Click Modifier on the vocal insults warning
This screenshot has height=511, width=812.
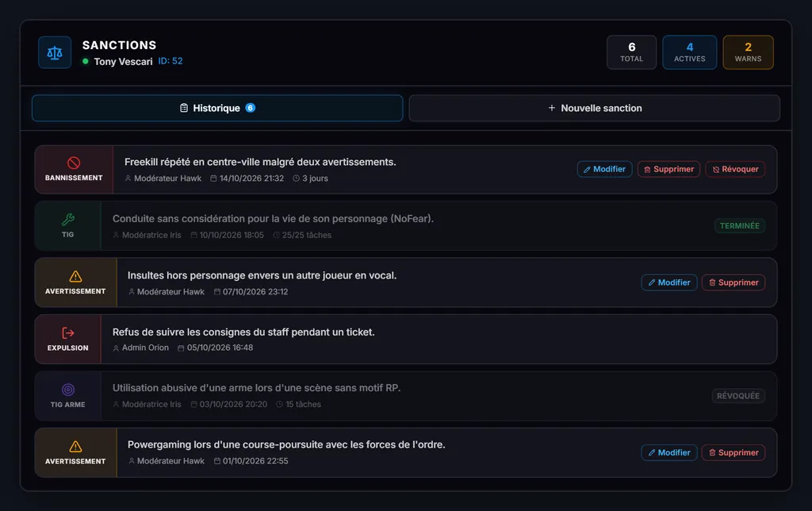669,282
